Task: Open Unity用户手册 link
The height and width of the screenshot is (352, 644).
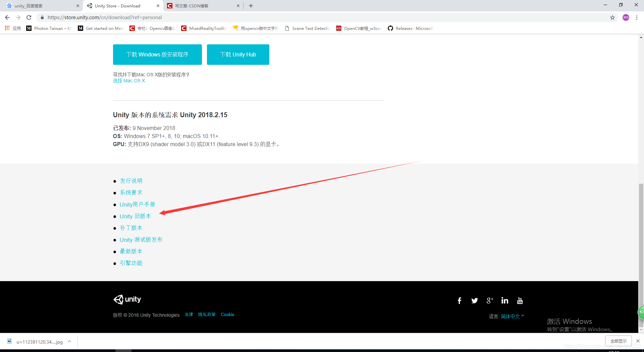Action: [138, 204]
